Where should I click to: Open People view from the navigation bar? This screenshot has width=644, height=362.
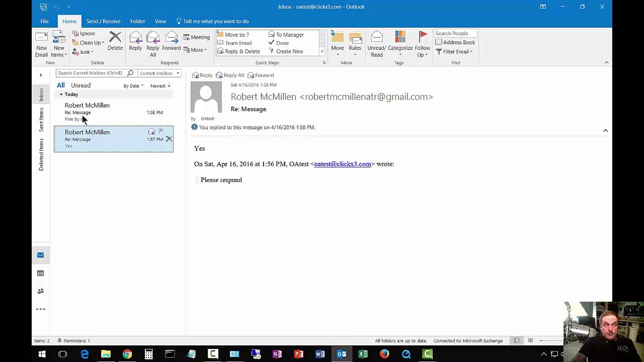coord(40,291)
